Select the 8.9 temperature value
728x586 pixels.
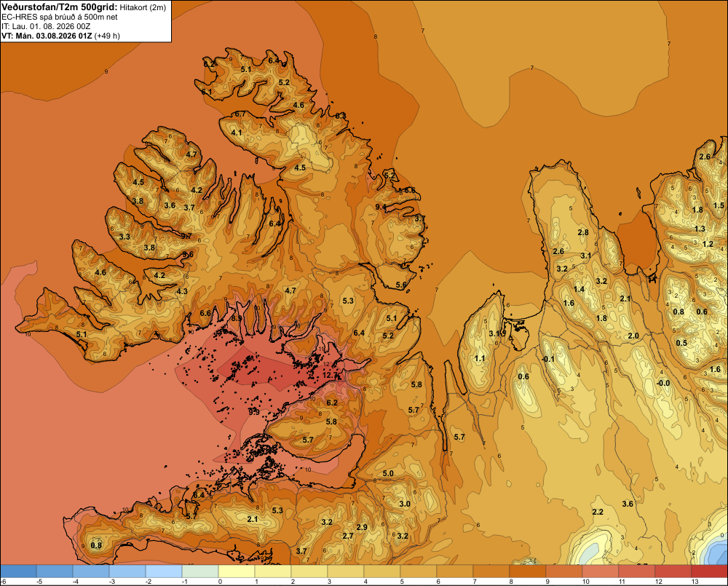237,318
